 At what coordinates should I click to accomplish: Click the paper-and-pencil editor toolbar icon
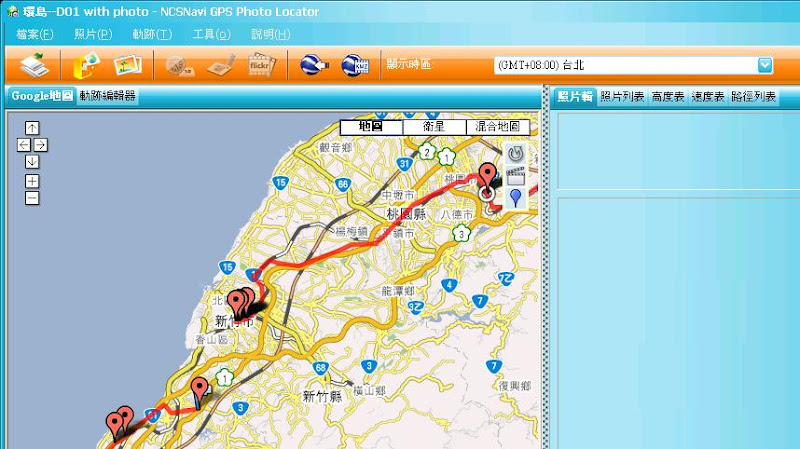(x=220, y=66)
